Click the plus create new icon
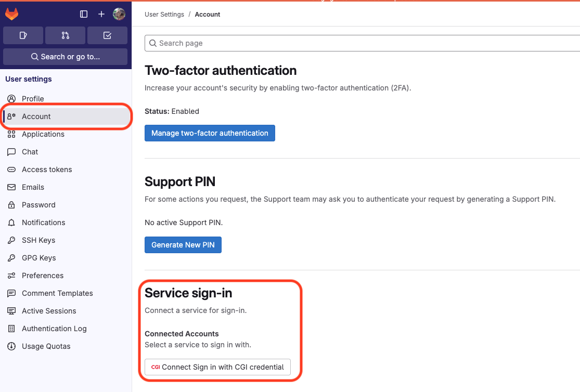 pos(101,14)
